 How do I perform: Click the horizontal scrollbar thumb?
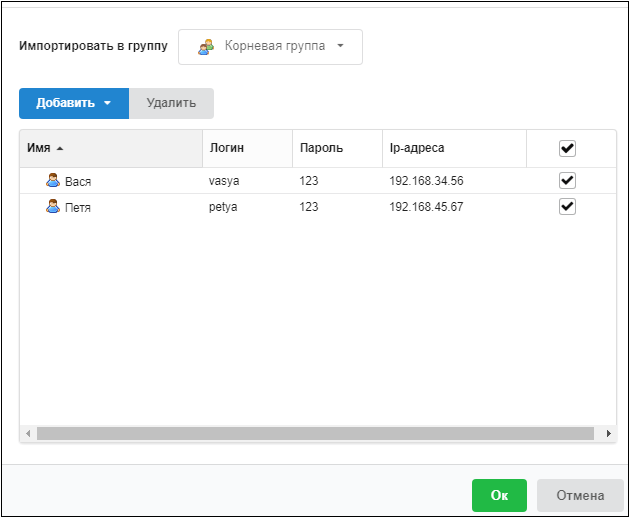315,434
